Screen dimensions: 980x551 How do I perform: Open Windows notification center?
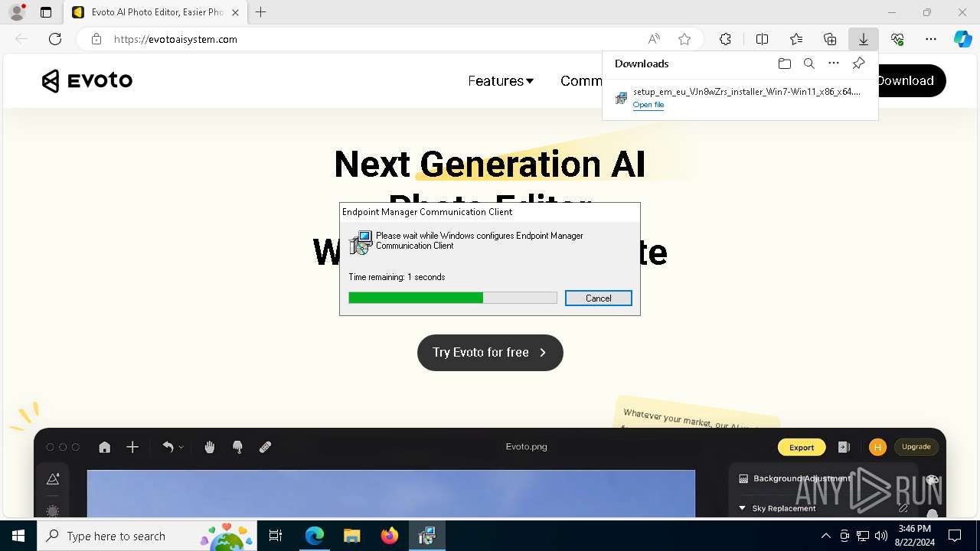coord(955,536)
